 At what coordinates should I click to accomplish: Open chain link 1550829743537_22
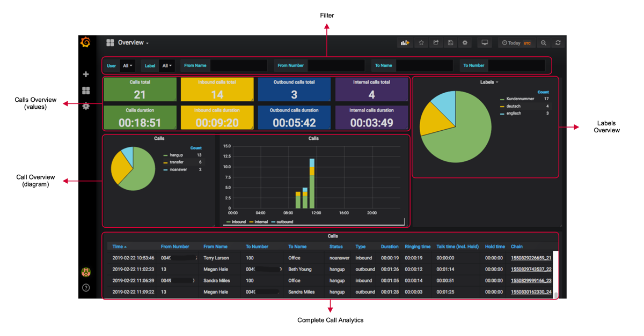(531, 269)
